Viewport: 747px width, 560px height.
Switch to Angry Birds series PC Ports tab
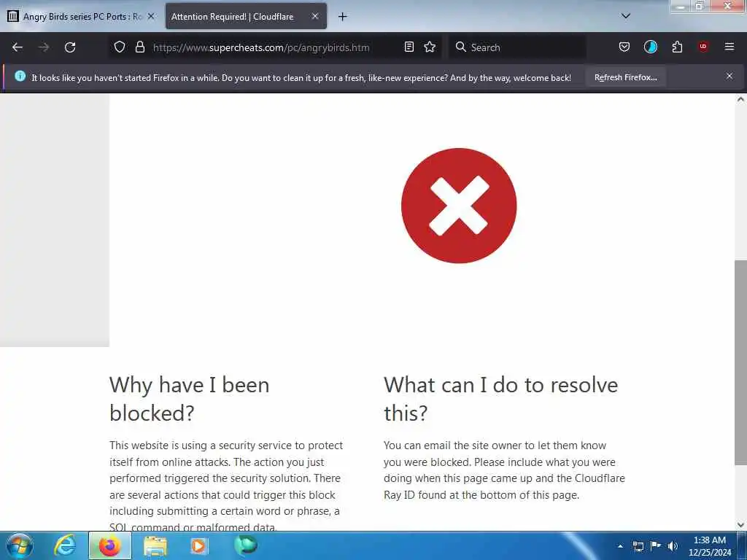(x=82, y=17)
